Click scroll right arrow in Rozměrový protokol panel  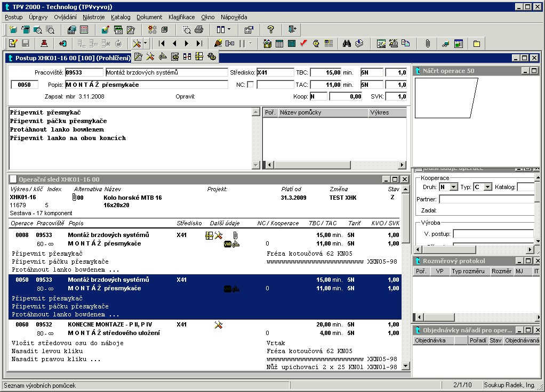(x=538, y=317)
